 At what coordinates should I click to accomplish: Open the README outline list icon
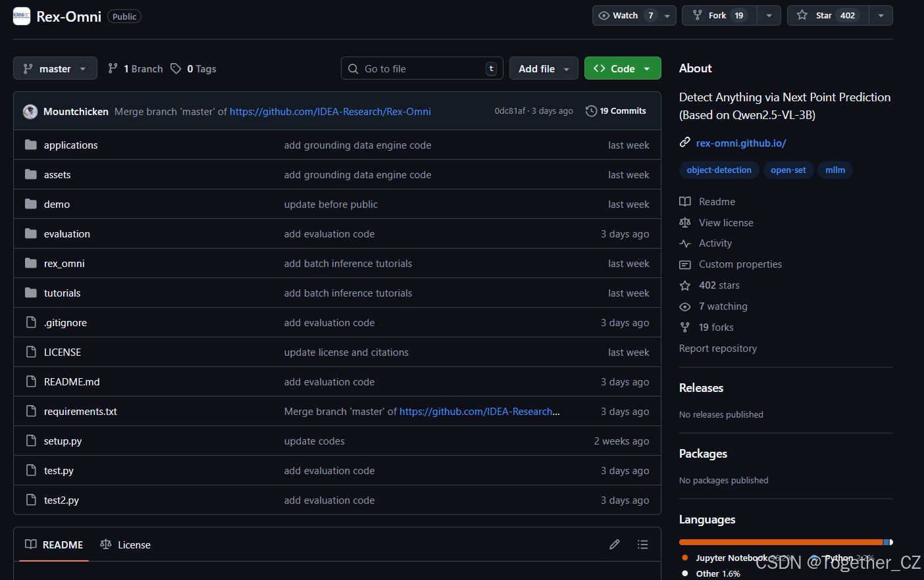[643, 544]
